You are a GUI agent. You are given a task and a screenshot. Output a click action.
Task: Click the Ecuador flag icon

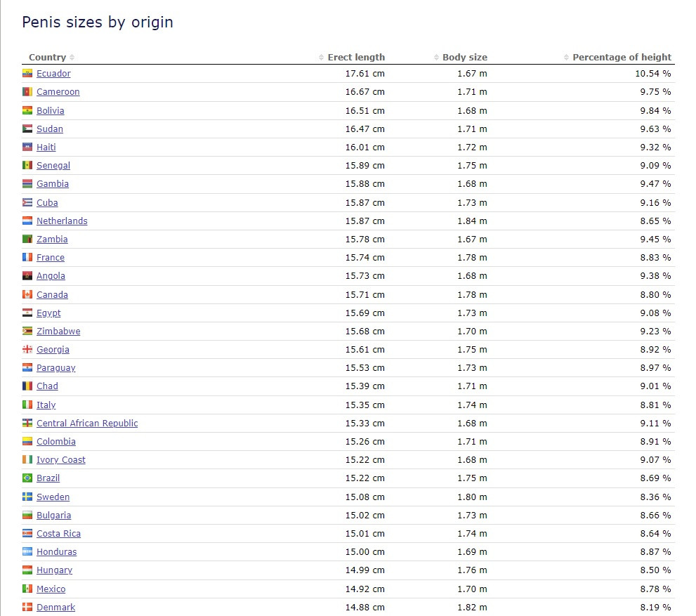pos(27,74)
